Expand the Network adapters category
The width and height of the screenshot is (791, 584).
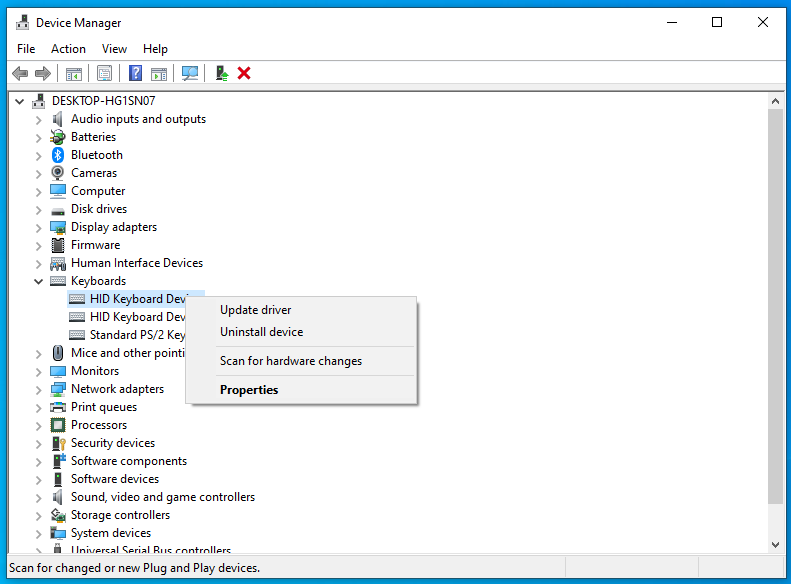39,389
